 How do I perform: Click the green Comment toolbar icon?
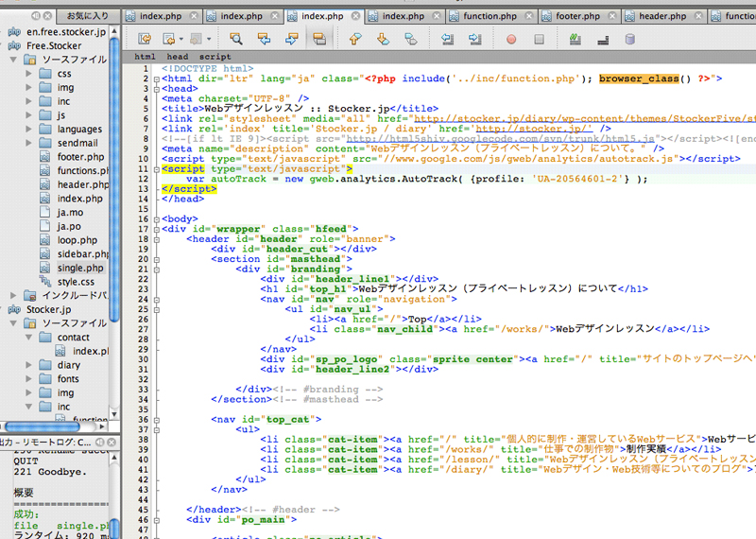coord(575,39)
